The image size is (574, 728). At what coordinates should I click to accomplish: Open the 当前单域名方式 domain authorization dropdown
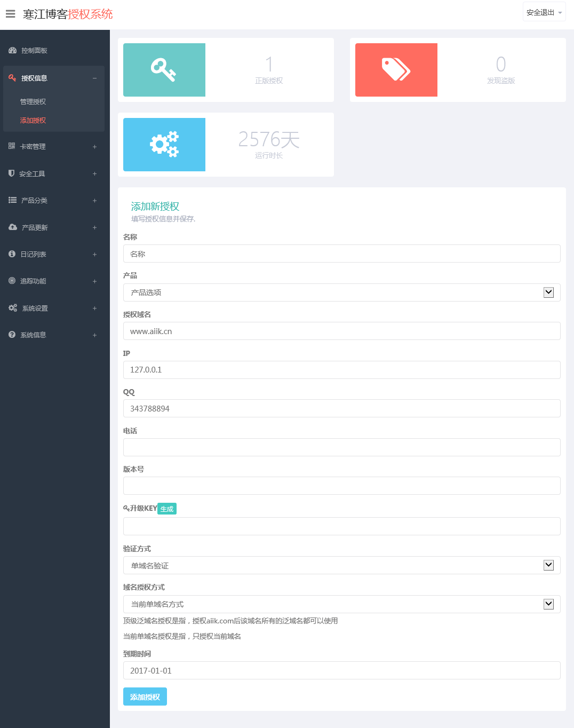point(341,604)
